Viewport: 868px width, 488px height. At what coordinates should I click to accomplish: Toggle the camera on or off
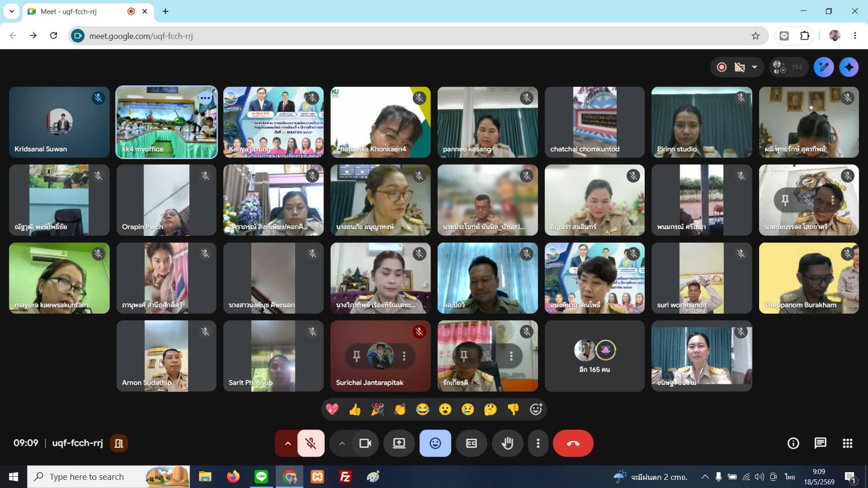365,443
